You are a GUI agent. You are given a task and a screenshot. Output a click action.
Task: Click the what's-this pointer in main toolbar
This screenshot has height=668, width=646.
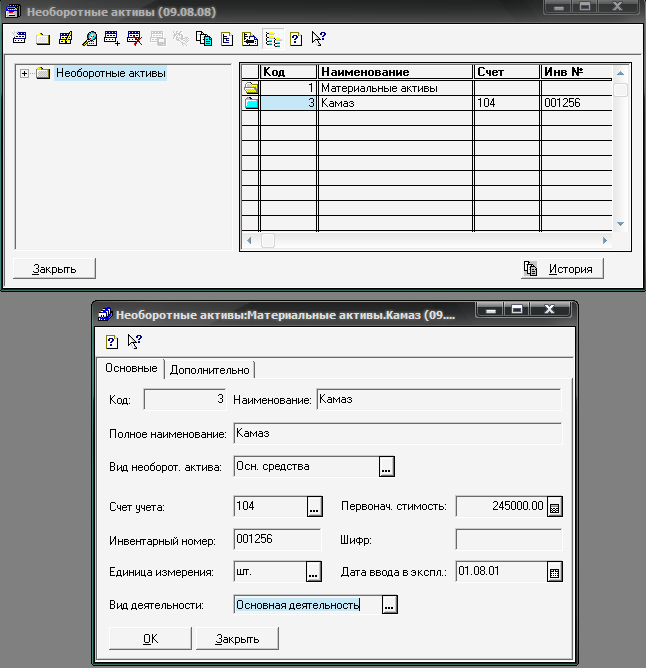[318, 39]
